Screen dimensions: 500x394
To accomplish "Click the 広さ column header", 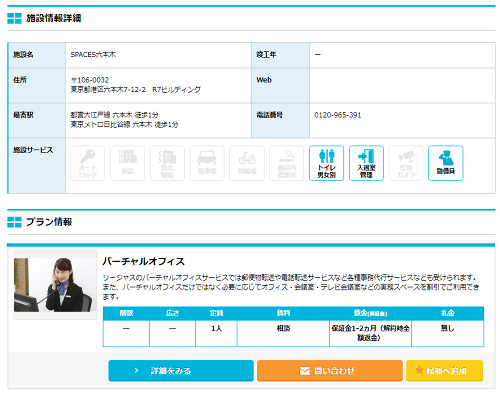I will [x=172, y=313].
